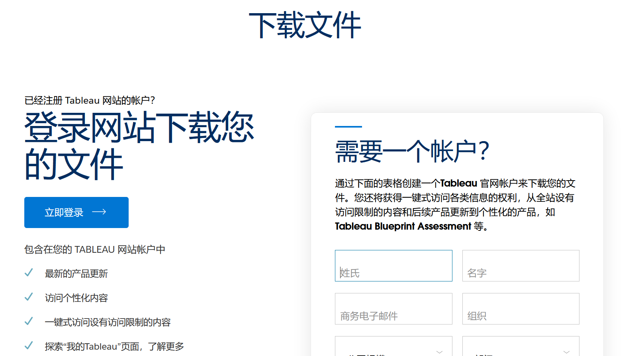
Task: Click the 下载文件 page title
Action: pyautogui.click(x=305, y=26)
